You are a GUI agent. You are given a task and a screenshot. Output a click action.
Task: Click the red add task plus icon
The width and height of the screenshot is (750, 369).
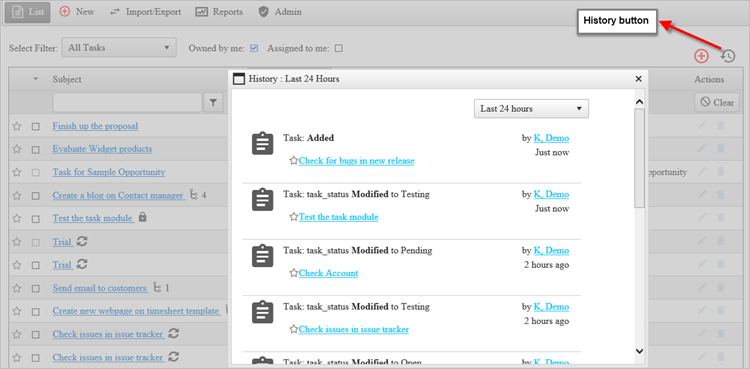[701, 56]
